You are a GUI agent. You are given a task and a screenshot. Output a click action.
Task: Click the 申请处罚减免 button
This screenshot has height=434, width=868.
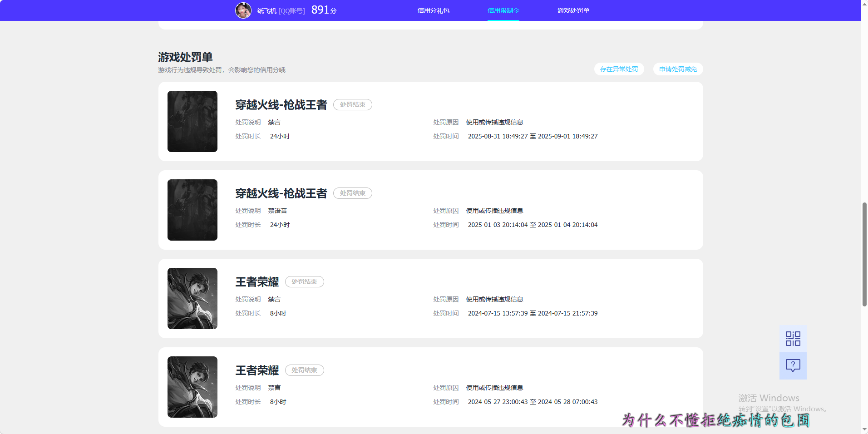[678, 69]
